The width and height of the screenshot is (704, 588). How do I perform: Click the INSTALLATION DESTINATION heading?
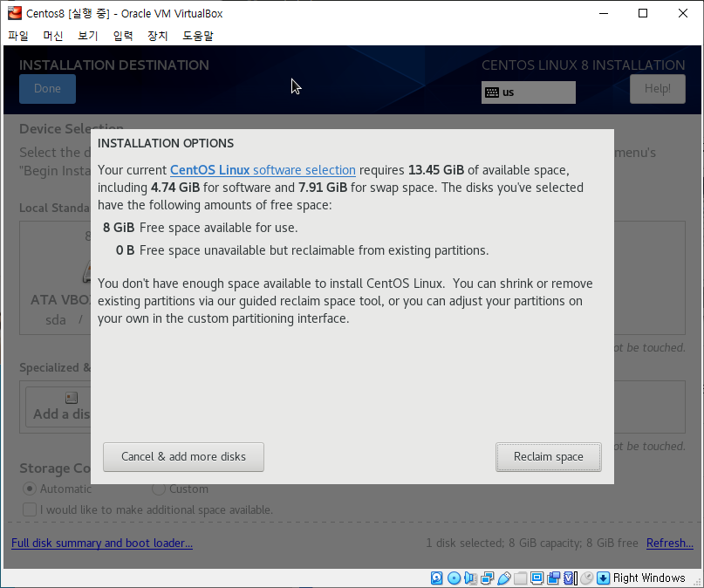(x=114, y=65)
